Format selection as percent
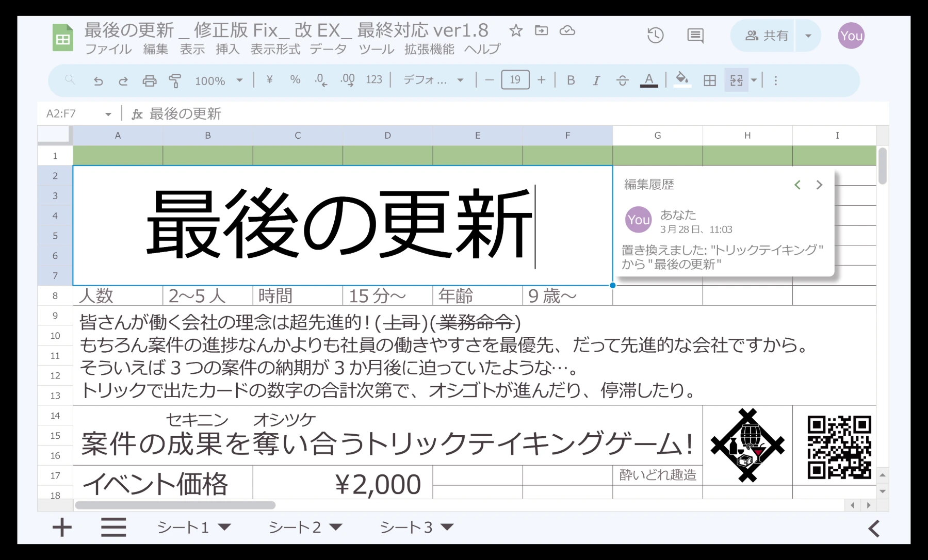The height and width of the screenshot is (560, 928). tap(295, 80)
